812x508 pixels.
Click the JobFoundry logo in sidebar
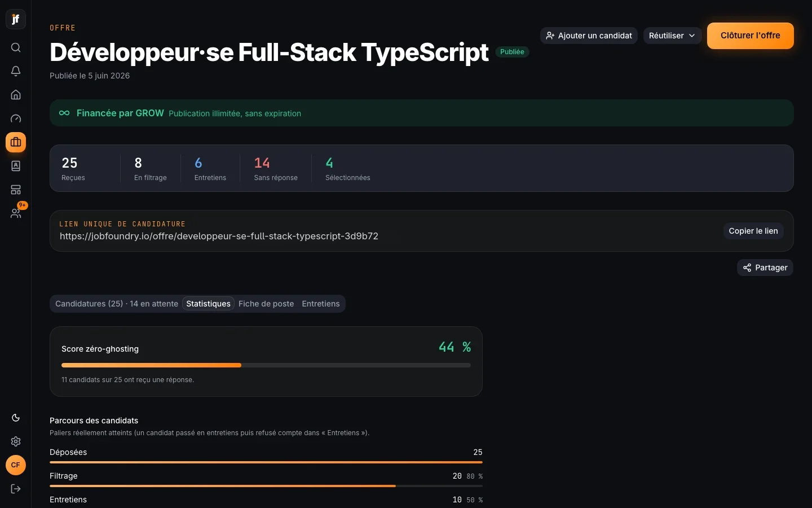click(x=16, y=19)
